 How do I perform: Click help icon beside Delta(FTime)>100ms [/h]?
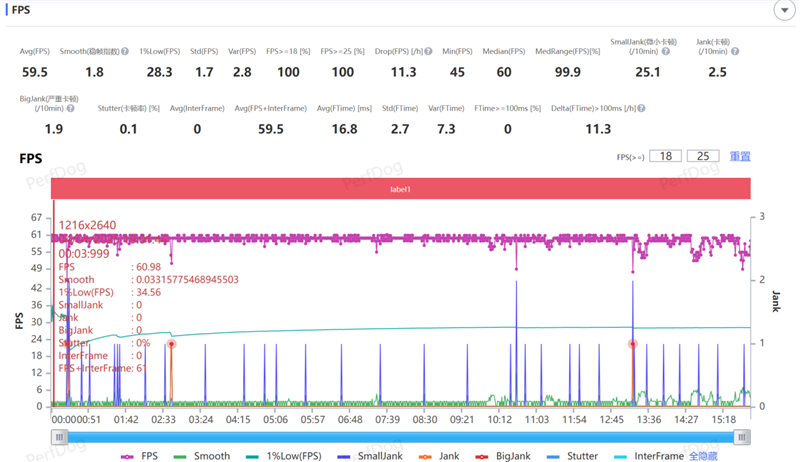(642, 108)
